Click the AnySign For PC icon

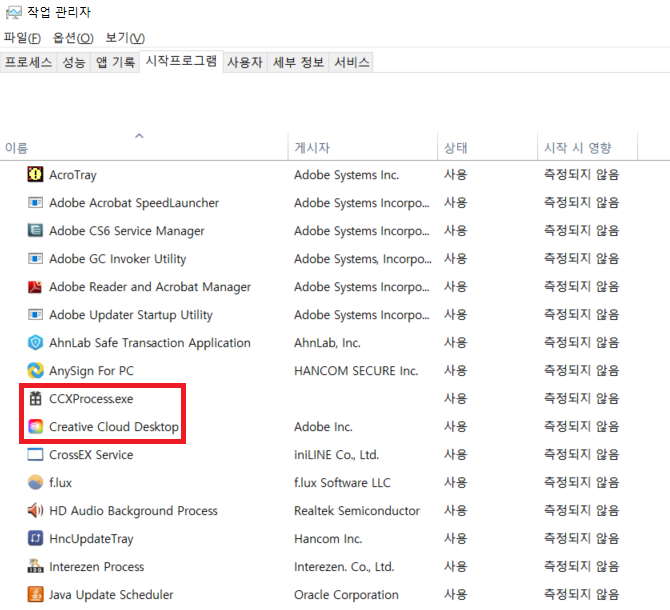pyautogui.click(x=35, y=370)
